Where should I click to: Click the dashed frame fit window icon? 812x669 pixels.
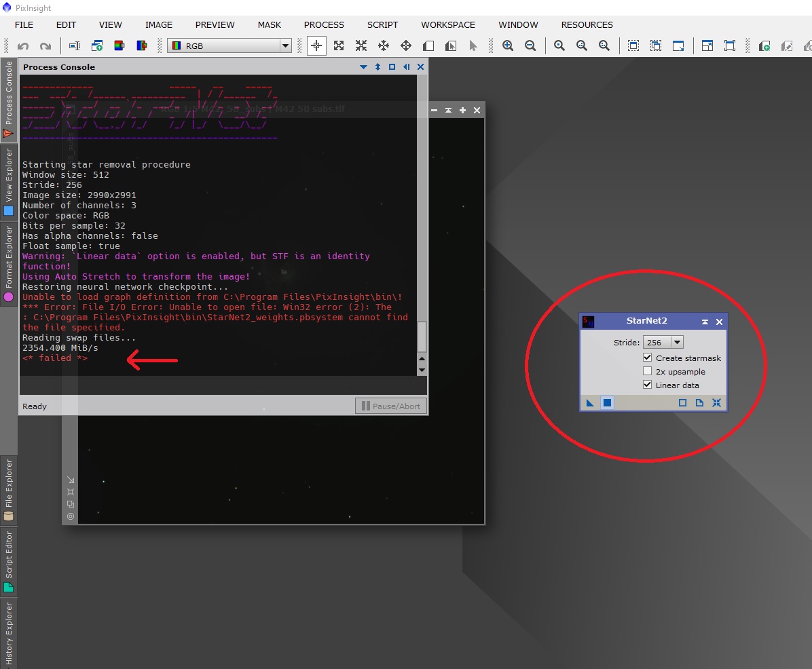(x=633, y=46)
